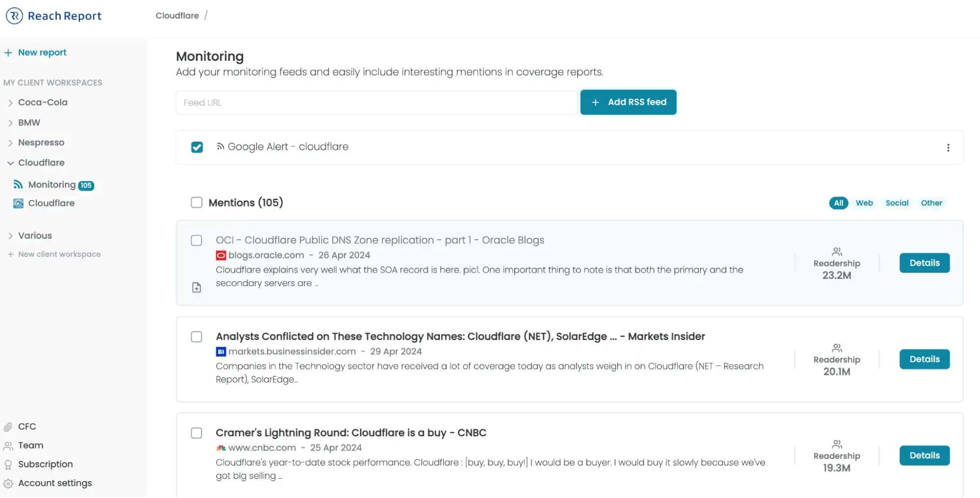The height and width of the screenshot is (498, 980).
Task: Open the Cloudflare report under Cloudflare workspace
Action: click(51, 203)
